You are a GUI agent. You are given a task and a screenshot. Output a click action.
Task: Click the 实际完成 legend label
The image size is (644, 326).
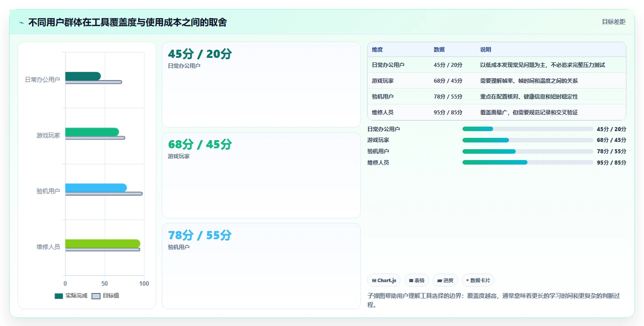(x=76, y=296)
